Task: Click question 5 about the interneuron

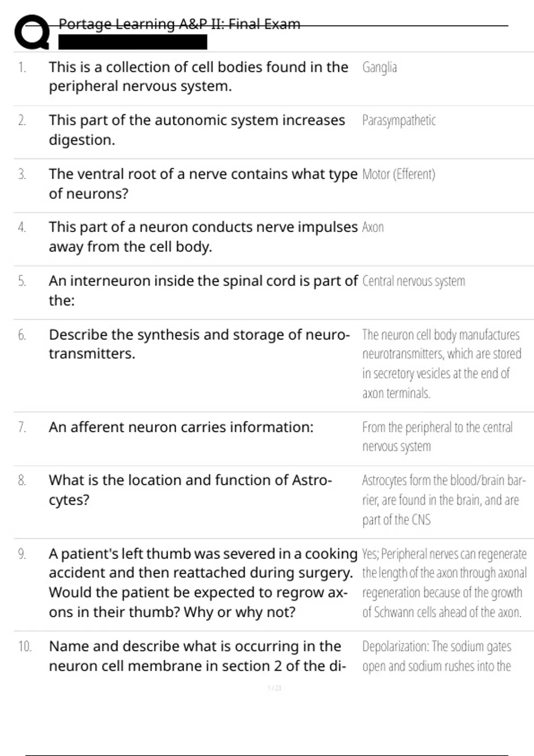Action: tap(203, 290)
